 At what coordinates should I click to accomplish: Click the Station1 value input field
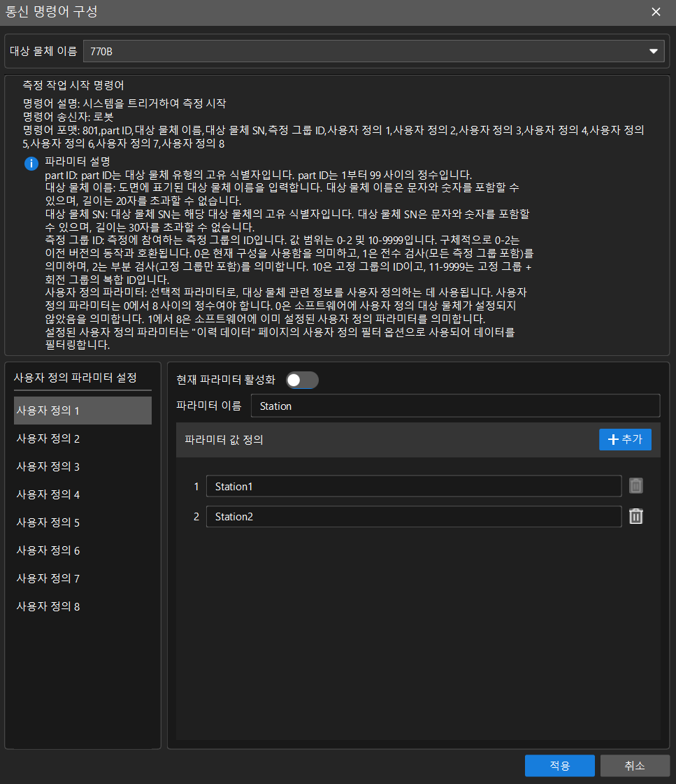[x=414, y=486]
